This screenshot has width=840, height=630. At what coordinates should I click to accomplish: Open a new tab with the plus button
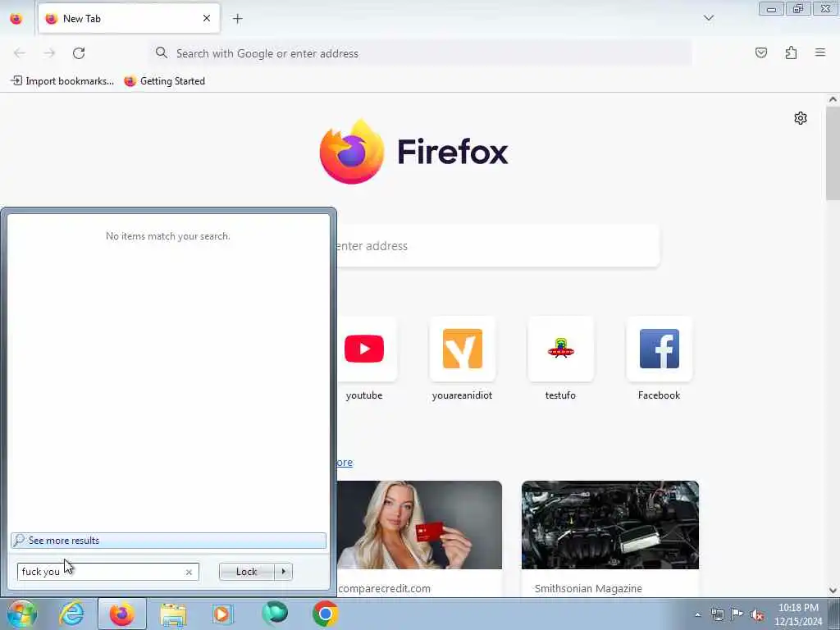pyautogui.click(x=237, y=19)
